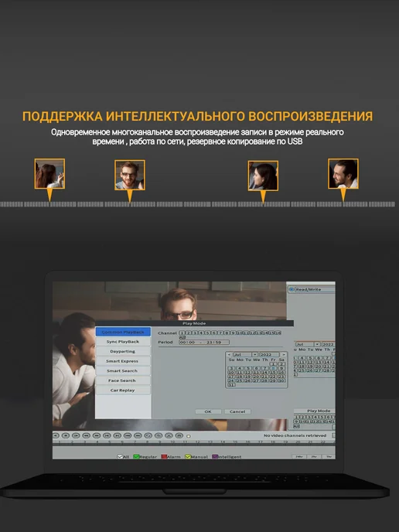Click the 24hr timeline zoom button
Screen dimensions: 399x532
pyautogui.click(x=299, y=457)
